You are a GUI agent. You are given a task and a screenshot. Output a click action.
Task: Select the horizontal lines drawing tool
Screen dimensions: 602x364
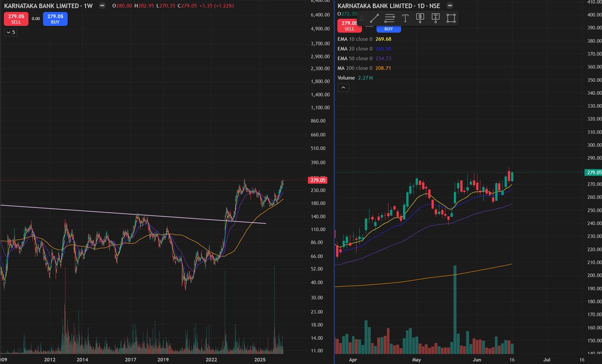390,19
